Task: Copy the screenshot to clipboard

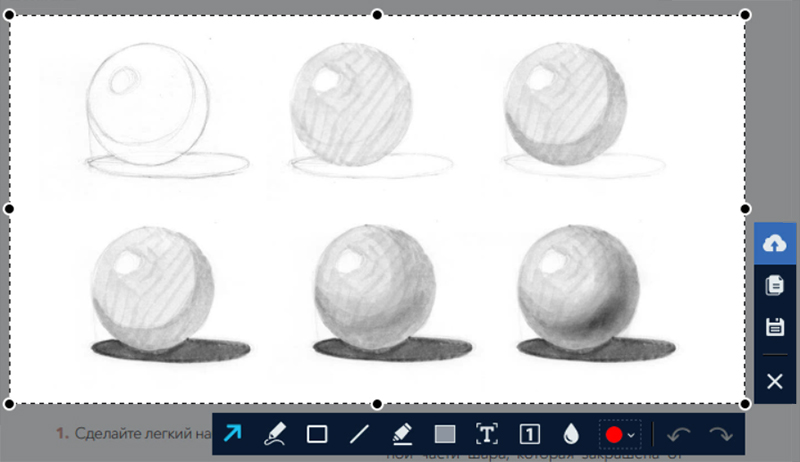Action: pos(774,285)
